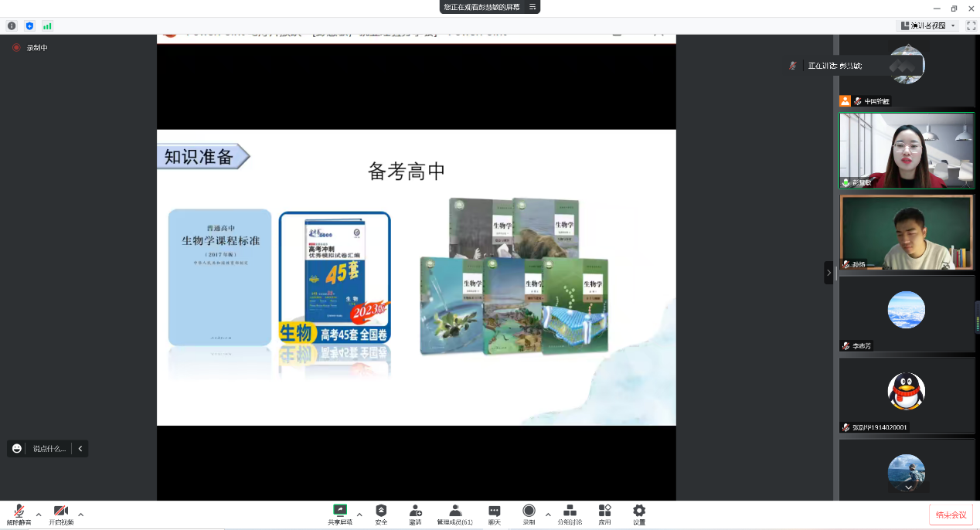Open the screen-viewing banner menu at top
The image size is (980, 530).
[x=532, y=7]
